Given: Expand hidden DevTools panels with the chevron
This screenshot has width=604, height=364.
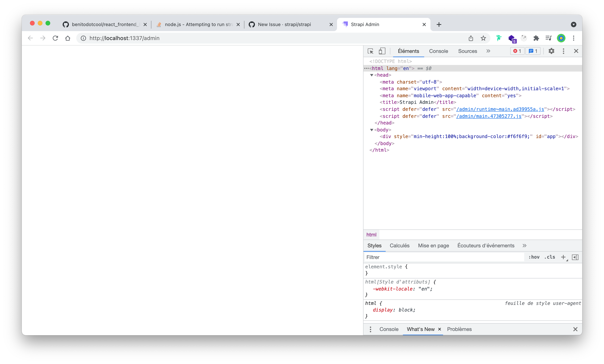Looking at the screenshot, I should pyautogui.click(x=488, y=51).
